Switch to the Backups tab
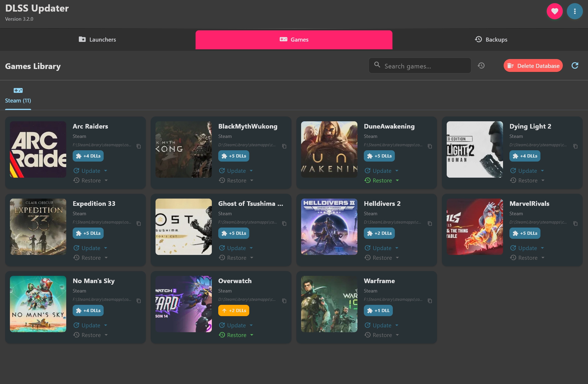Screen dimensions: 588x384 pos(491,40)
